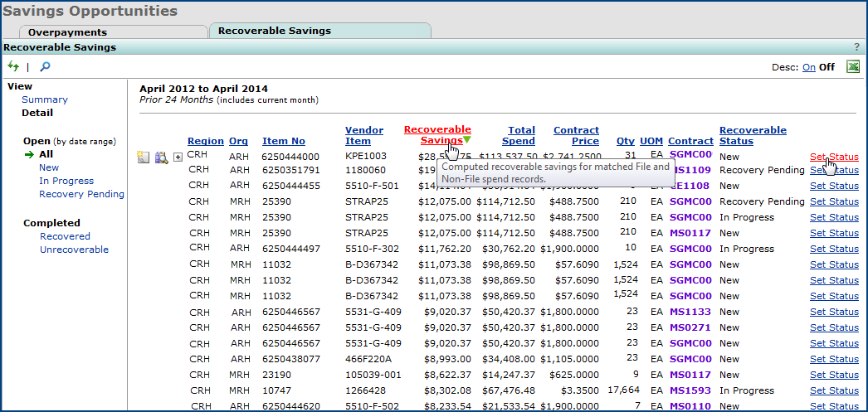This screenshot has width=868, height=412.
Task: Open search with the magnifying glass icon
Action: (45, 66)
